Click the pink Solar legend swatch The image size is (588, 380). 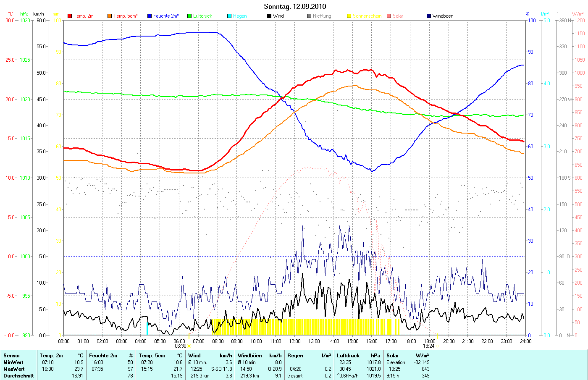(389, 16)
